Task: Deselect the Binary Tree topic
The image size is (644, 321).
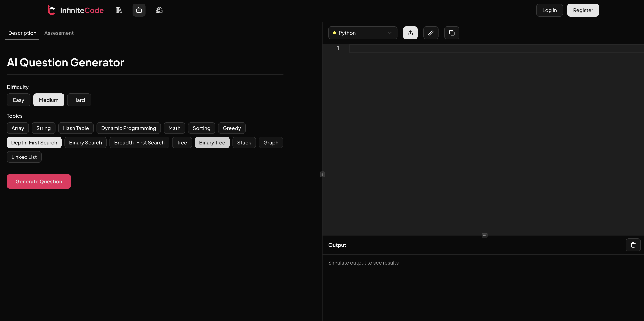Action: [x=212, y=142]
